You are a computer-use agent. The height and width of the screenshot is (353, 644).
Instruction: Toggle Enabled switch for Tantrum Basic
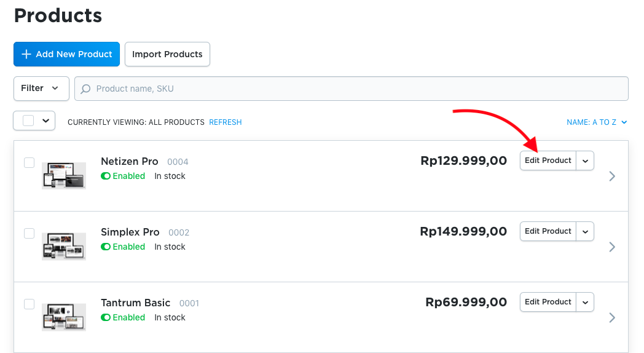click(106, 317)
